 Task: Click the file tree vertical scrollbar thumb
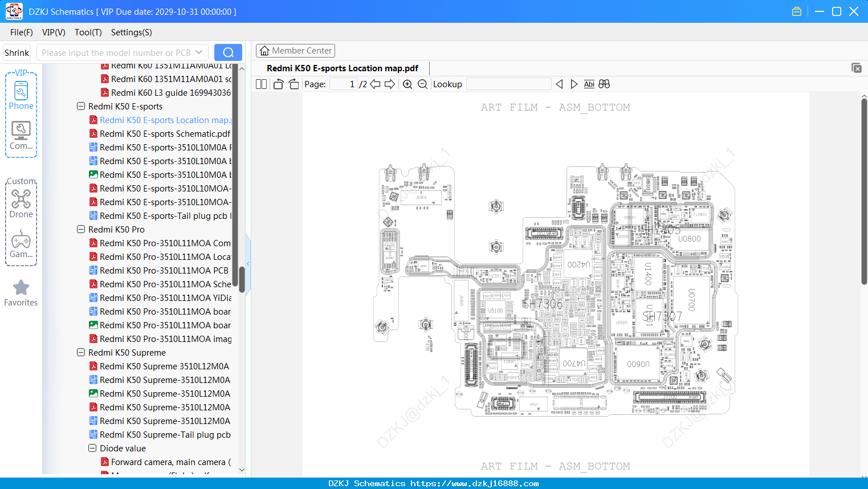tap(242, 279)
